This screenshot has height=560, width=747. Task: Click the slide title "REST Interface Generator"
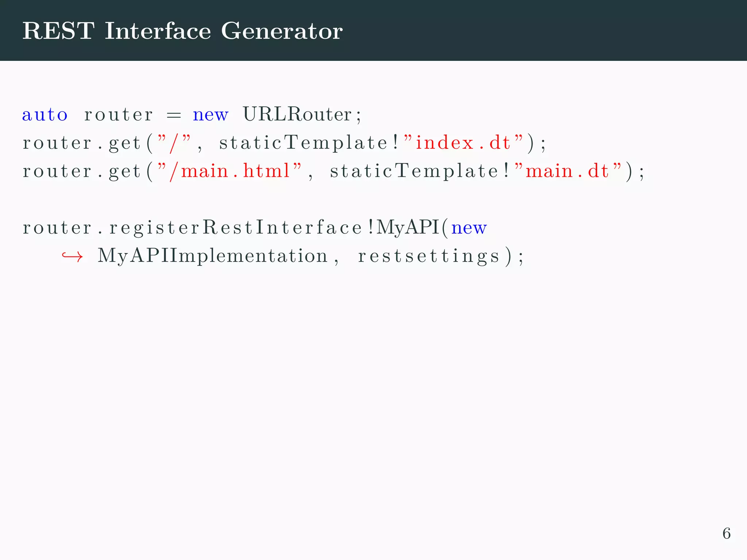tap(182, 31)
